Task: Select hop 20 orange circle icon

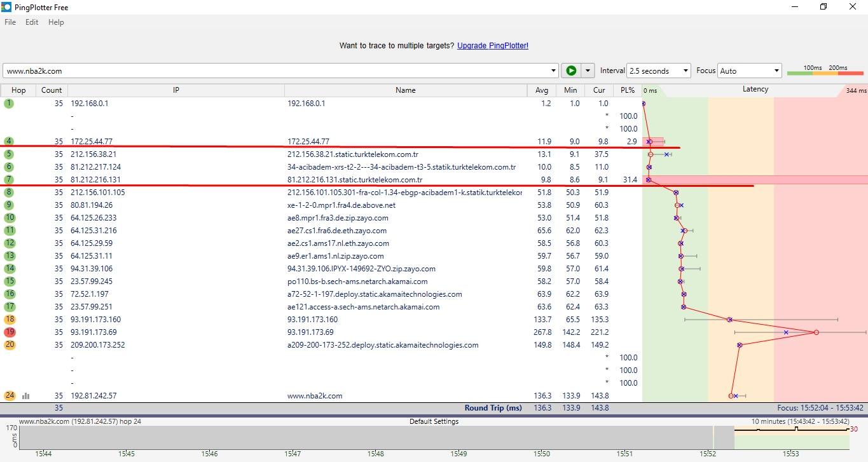Action: click(x=10, y=345)
